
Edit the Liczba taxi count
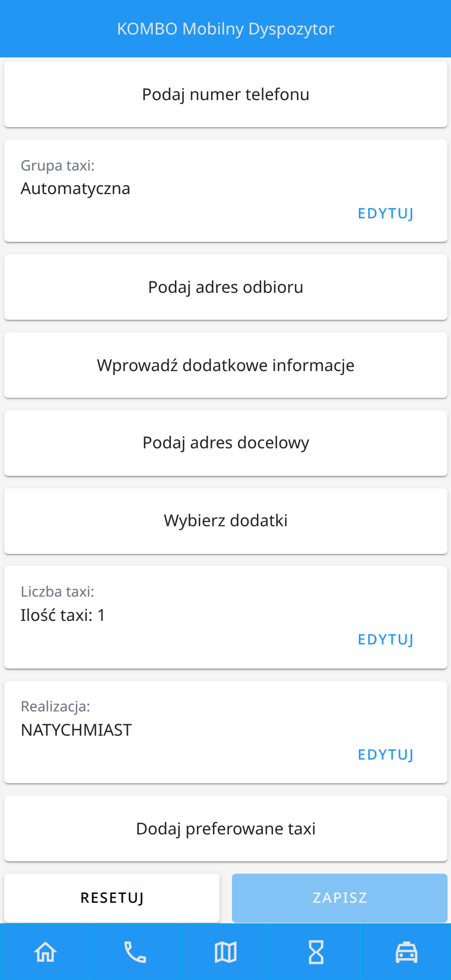tap(386, 639)
